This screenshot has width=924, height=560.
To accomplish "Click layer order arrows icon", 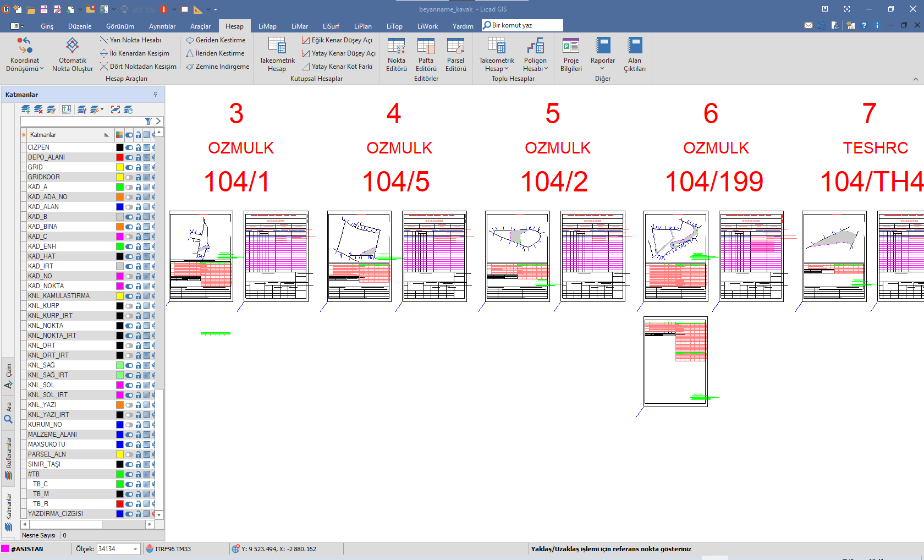I will click(x=67, y=109).
